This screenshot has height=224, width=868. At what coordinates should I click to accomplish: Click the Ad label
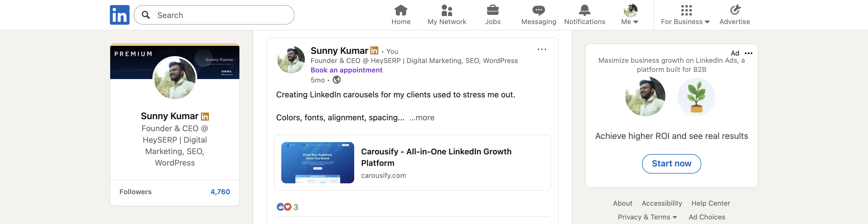coord(735,53)
